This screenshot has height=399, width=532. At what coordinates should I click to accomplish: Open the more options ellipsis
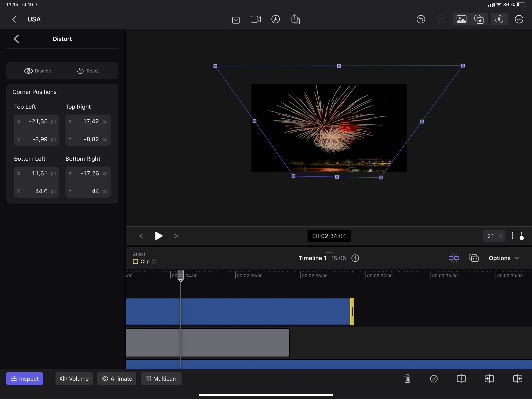tap(519, 19)
